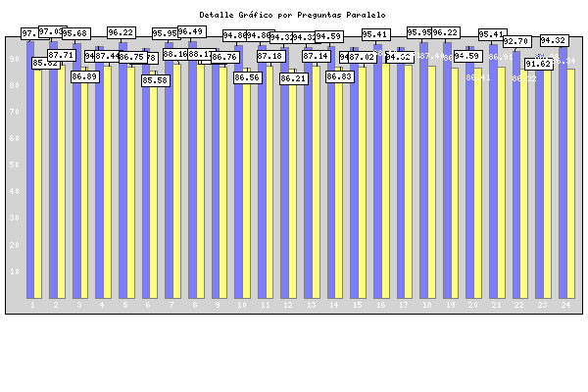This screenshot has height=392, width=588.
Task: Select the blue bar for question 23
Action: click(539, 177)
